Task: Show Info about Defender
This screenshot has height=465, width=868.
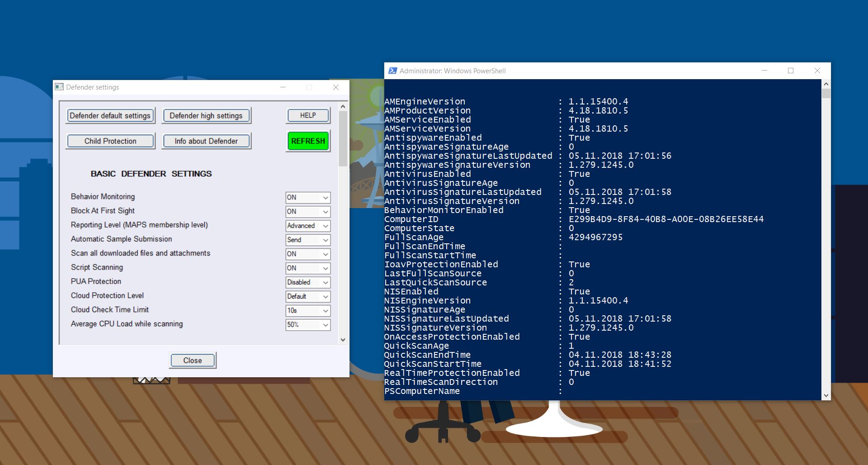Action: [x=206, y=141]
